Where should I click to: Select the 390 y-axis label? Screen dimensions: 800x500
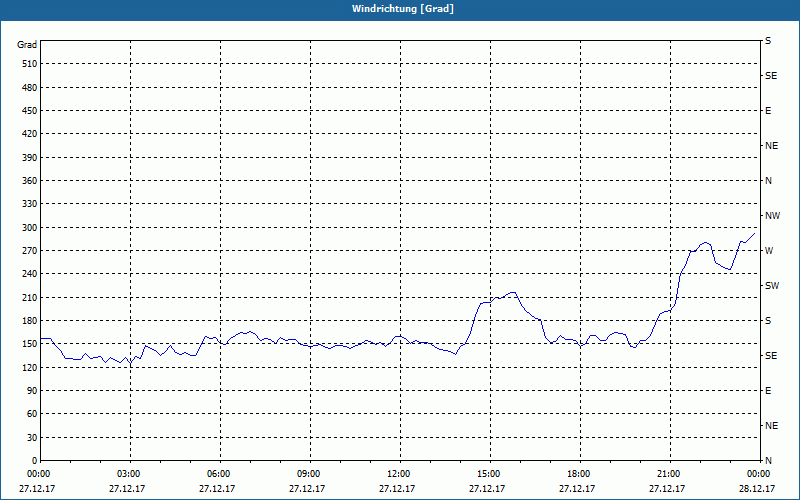(30, 158)
